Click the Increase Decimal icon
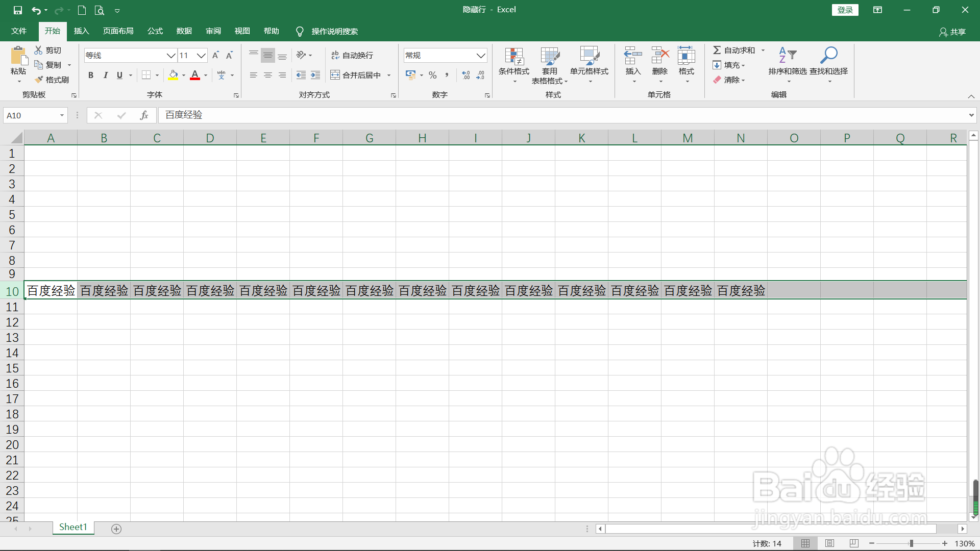 point(466,75)
